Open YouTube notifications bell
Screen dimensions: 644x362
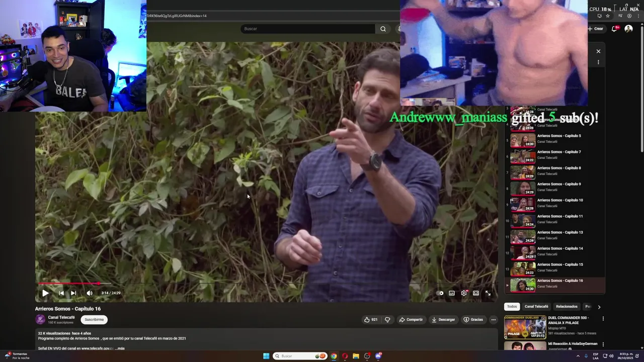(x=614, y=29)
